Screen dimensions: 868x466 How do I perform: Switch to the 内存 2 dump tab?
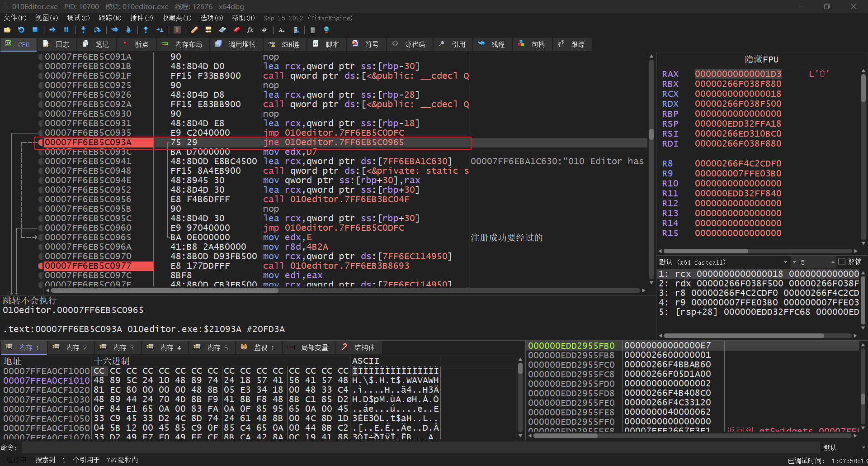(x=71, y=347)
